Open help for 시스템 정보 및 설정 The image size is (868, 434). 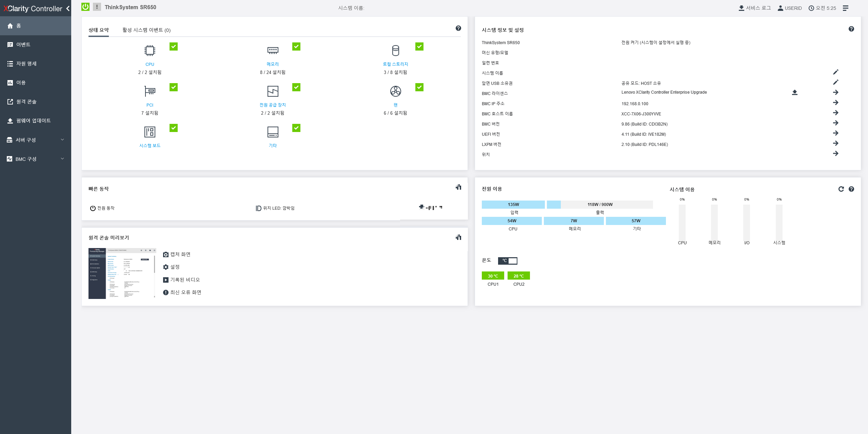[851, 29]
